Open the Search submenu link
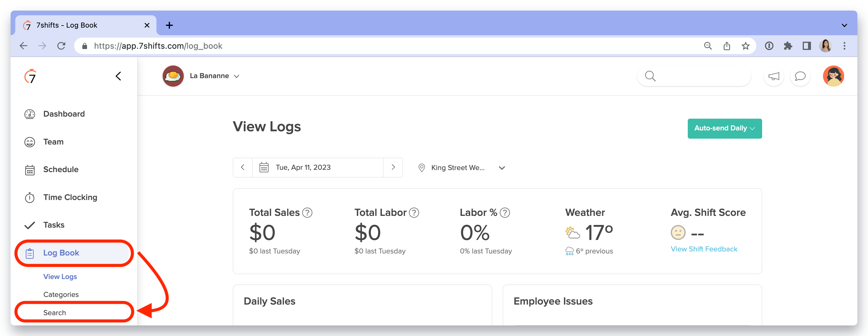This screenshot has height=336, width=868. (x=55, y=313)
